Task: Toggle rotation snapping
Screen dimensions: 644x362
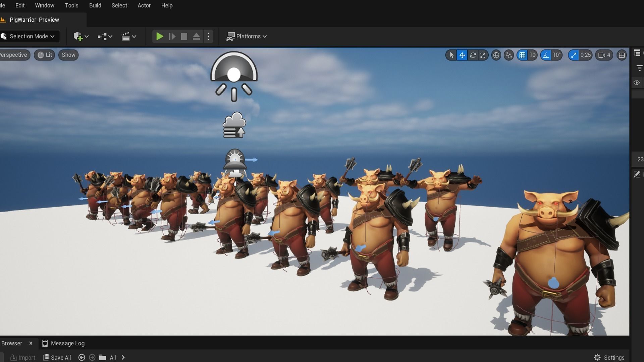Action: [546, 55]
